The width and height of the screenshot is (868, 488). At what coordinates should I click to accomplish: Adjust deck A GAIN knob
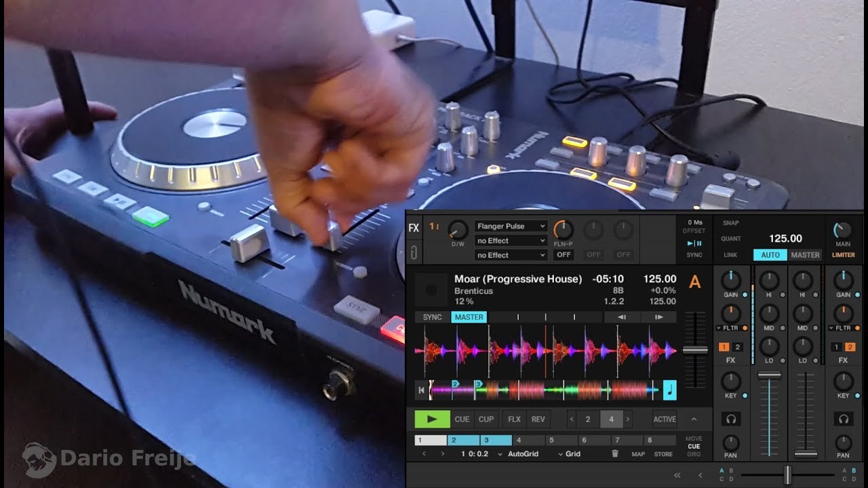(730, 280)
